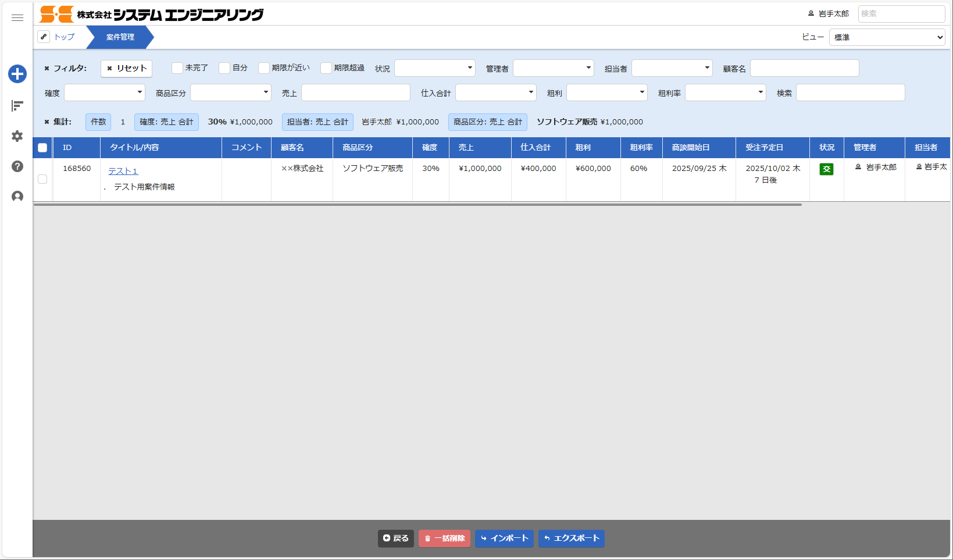Enable the 未完了 filter checkbox
Screen dimensions: 953x560
[177, 68]
